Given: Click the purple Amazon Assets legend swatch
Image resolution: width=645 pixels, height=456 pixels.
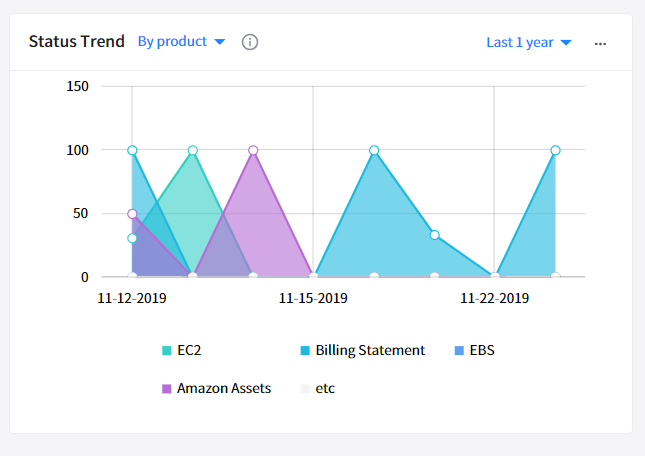Looking at the screenshot, I should point(167,389).
